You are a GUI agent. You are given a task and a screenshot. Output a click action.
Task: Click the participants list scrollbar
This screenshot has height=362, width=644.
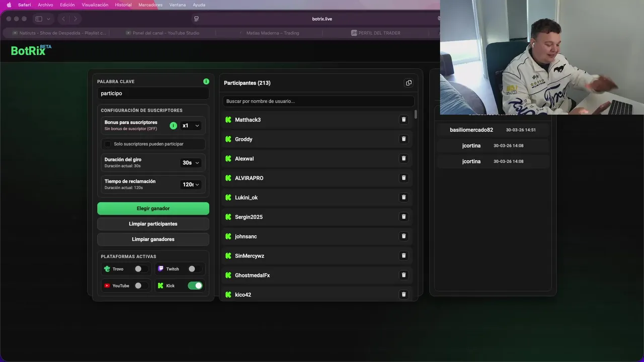point(416,115)
